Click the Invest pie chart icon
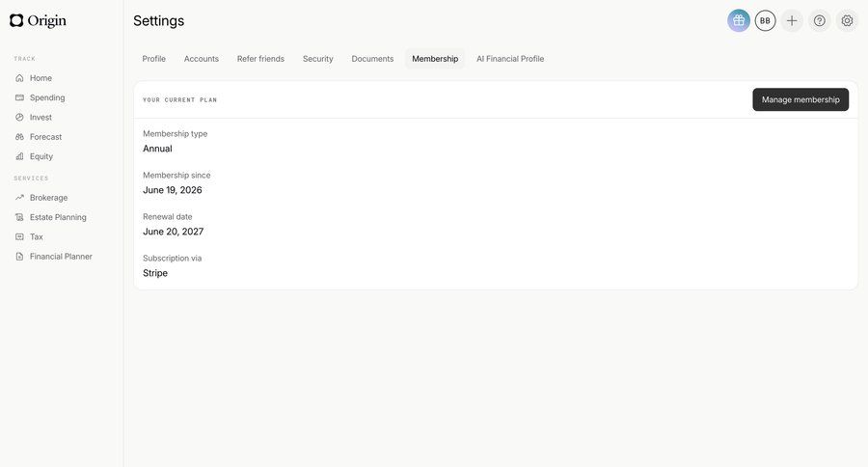 point(19,118)
